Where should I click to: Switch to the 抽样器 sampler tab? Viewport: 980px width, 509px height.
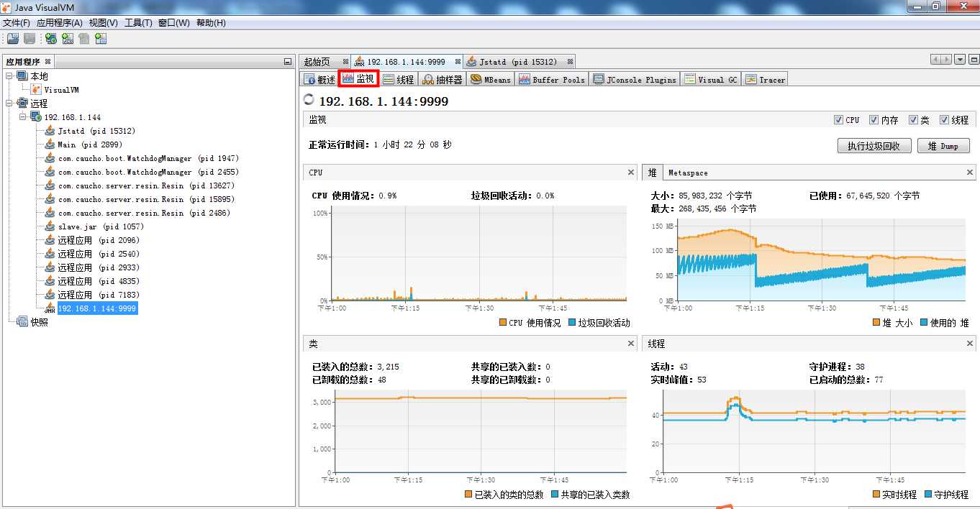click(x=443, y=80)
